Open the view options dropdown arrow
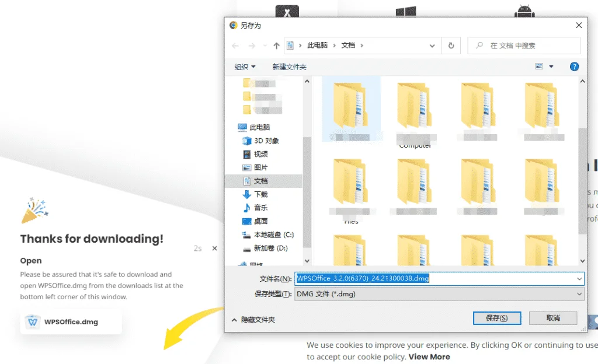598x364 pixels. point(551,66)
